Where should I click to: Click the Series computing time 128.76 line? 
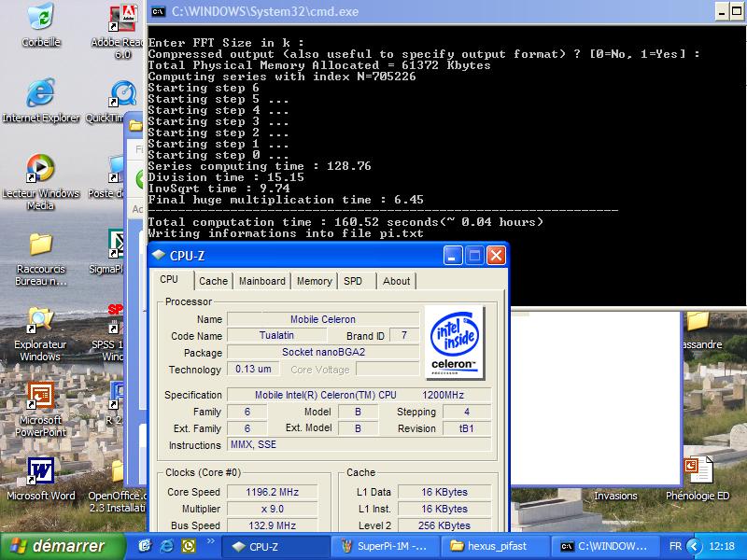point(260,166)
